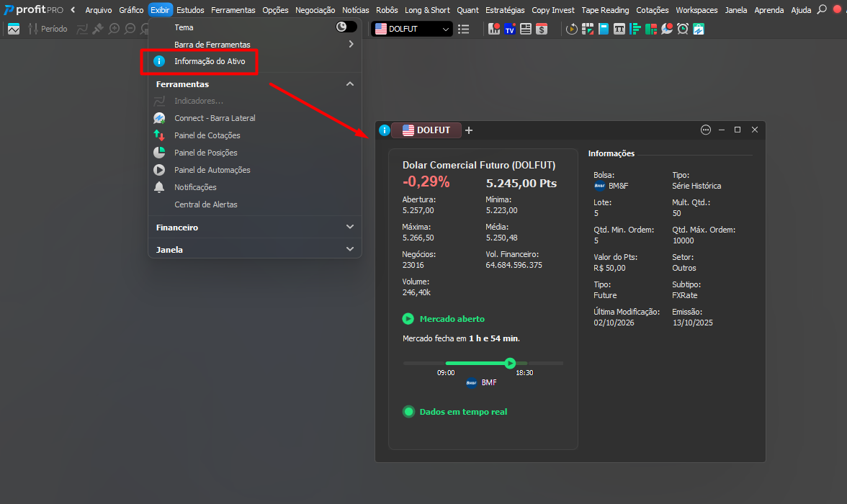Open the new chart icon in toolbar

tap(14, 29)
